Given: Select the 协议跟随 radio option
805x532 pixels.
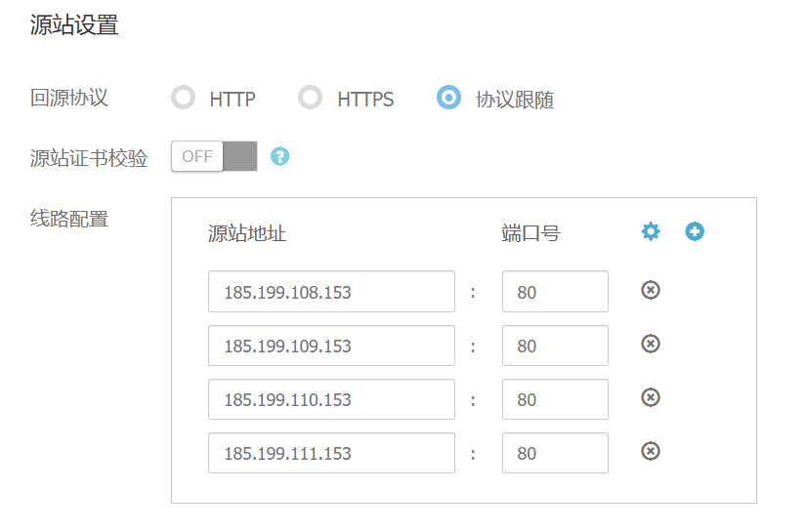Looking at the screenshot, I should tap(448, 98).
